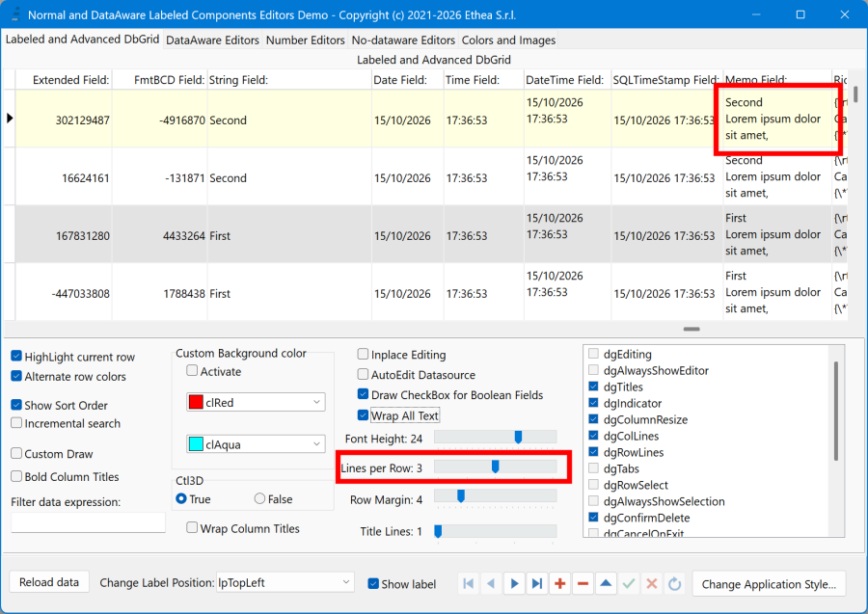Select Ctl3D False radio button
The width and height of the screenshot is (868, 614).
point(259,498)
